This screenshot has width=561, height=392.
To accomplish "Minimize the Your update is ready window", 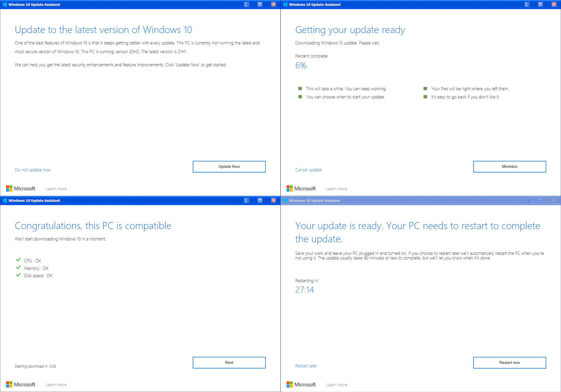I will (x=527, y=200).
